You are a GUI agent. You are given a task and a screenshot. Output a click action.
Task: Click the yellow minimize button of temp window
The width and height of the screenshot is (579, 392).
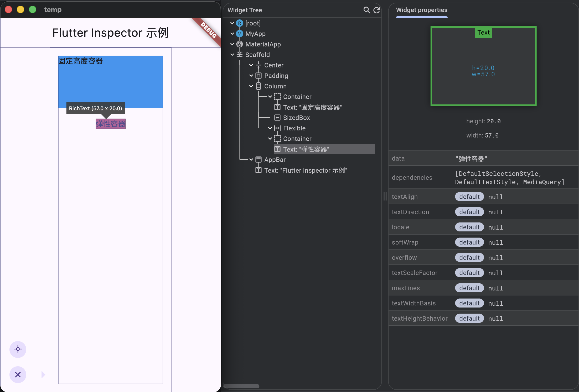(x=20, y=10)
